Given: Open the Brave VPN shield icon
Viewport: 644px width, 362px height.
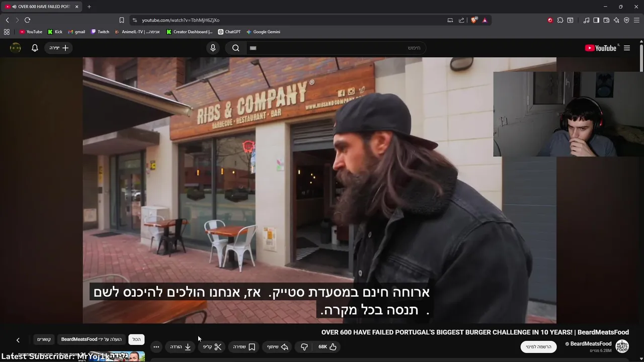Looking at the screenshot, I should click(626, 20).
